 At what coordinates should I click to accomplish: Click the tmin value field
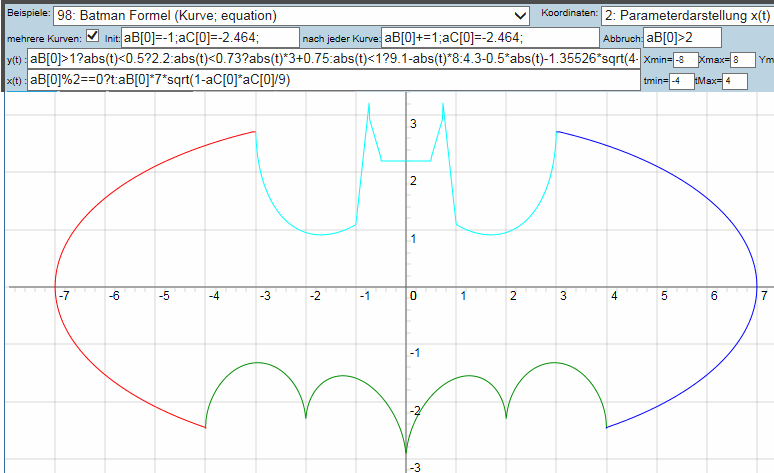coord(682,81)
